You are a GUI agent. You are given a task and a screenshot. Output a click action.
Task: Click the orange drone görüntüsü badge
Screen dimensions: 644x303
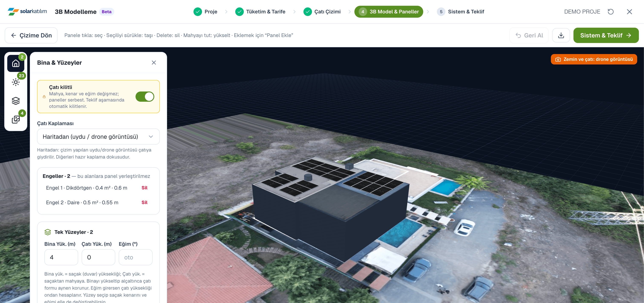coord(594,59)
